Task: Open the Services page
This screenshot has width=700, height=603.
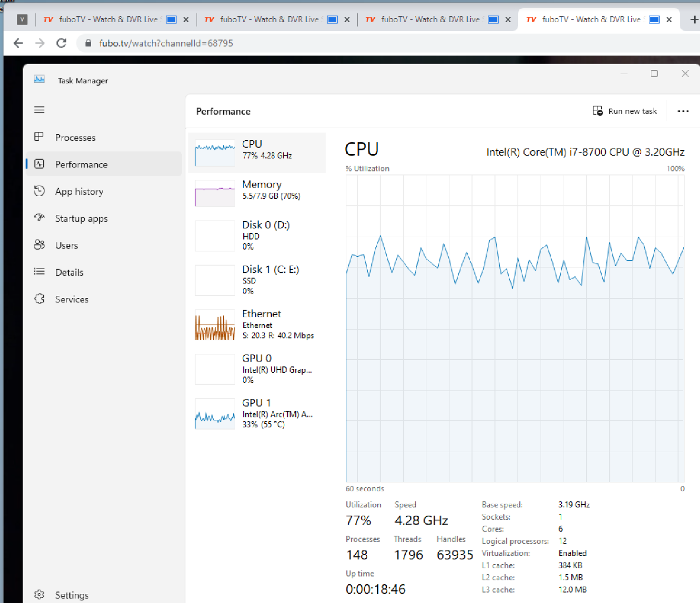Action: pyautogui.click(x=72, y=300)
